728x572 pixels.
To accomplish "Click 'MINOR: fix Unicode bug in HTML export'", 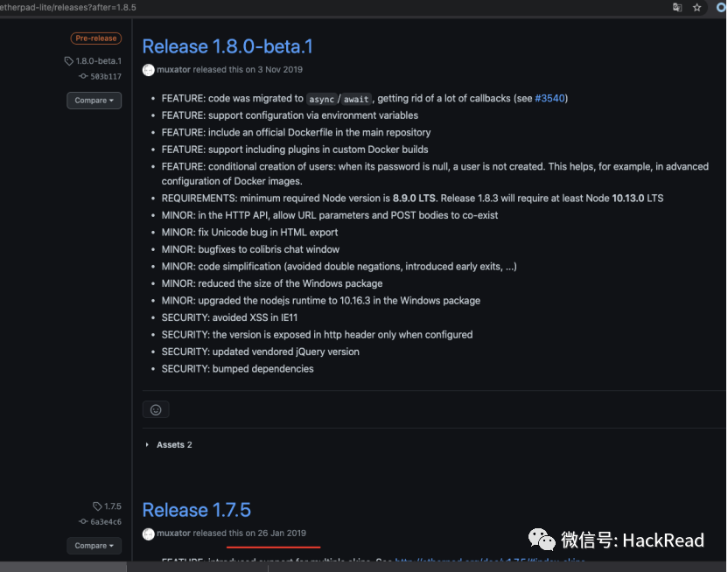I will (249, 233).
